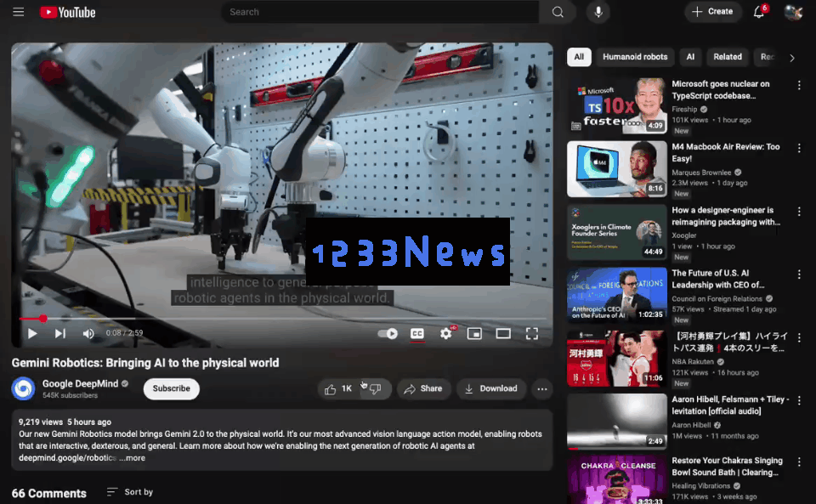Open the hamburger guide menu
816x504 pixels.
point(18,11)
